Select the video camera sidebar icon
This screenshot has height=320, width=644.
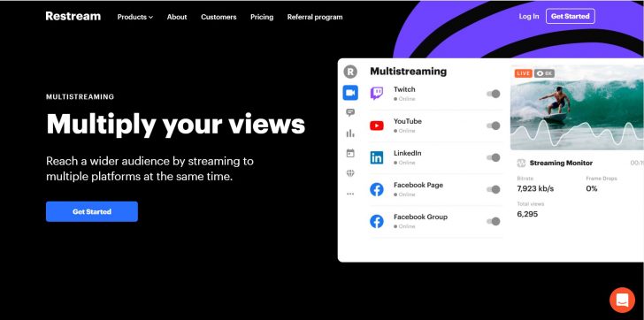click(x=350, y=93)
